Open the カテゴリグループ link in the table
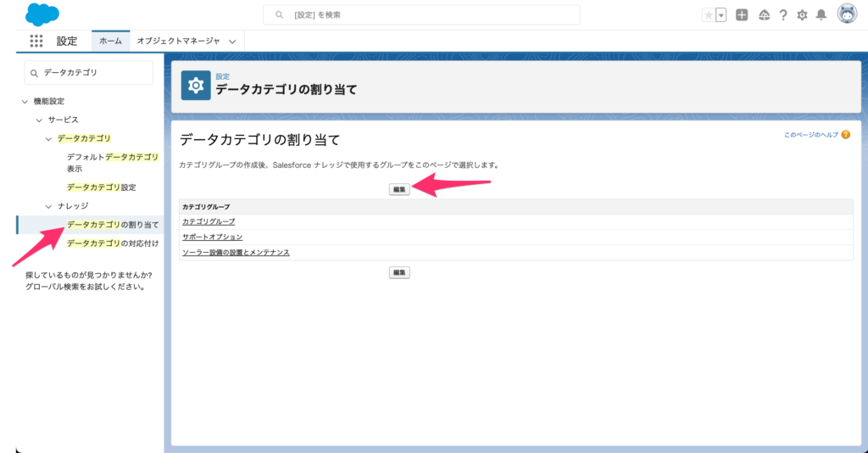 [209, 221]
